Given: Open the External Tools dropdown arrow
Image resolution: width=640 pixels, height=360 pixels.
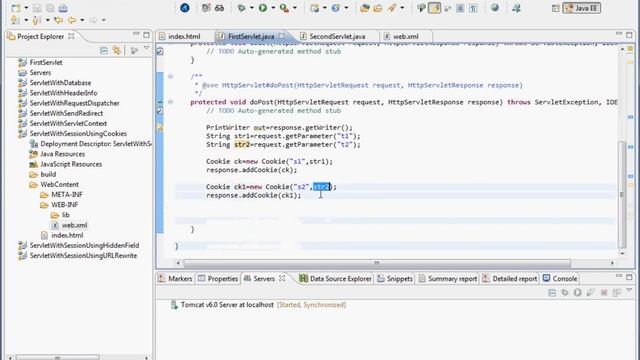Looking at the screenshot, I should [295, 8].
